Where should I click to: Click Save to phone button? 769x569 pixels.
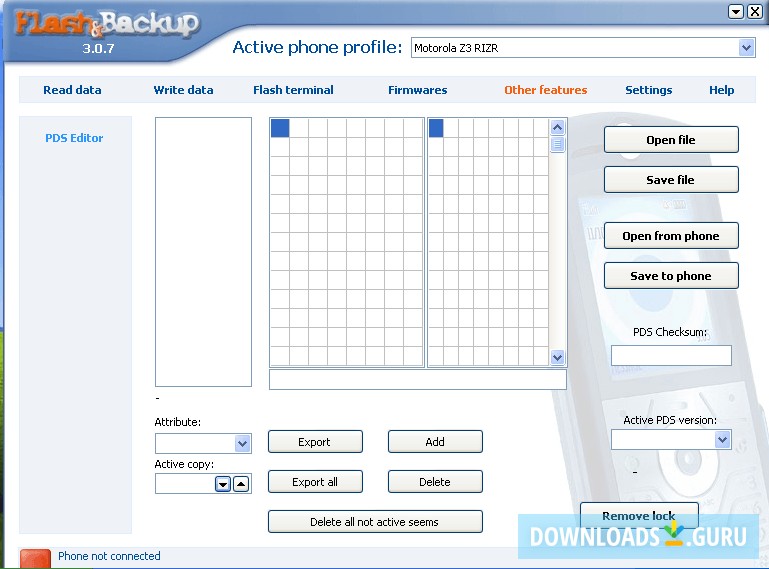[671, 276]
